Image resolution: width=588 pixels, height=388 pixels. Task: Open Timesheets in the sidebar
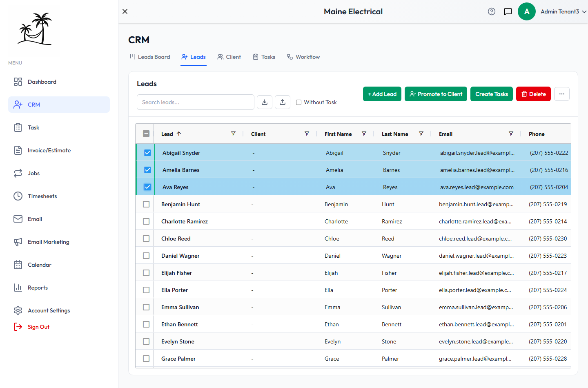(x=59, y=196)
